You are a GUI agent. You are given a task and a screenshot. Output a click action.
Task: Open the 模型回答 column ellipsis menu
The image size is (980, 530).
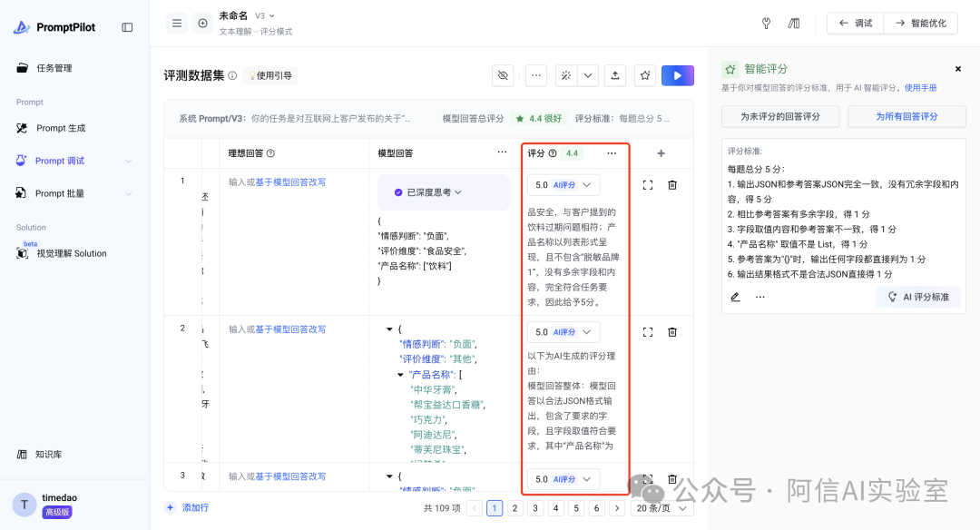[502, 152]
